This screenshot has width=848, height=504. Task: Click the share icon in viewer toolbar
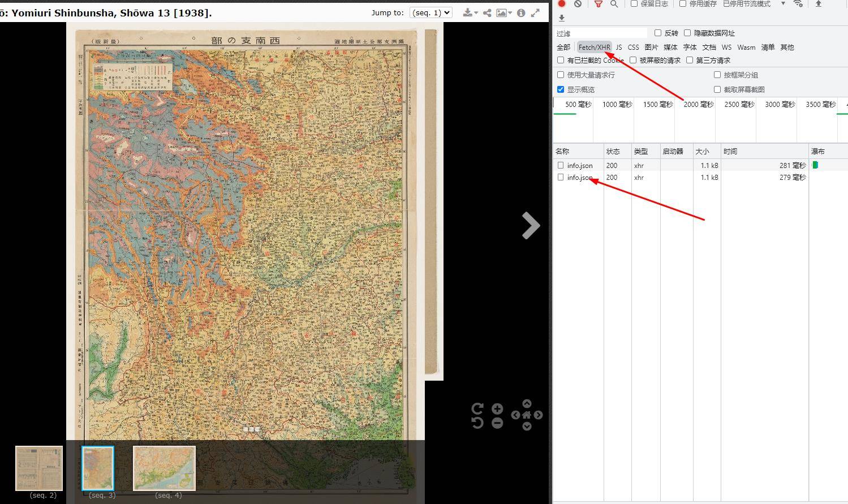pyautogui.click(x=487, y=12)
